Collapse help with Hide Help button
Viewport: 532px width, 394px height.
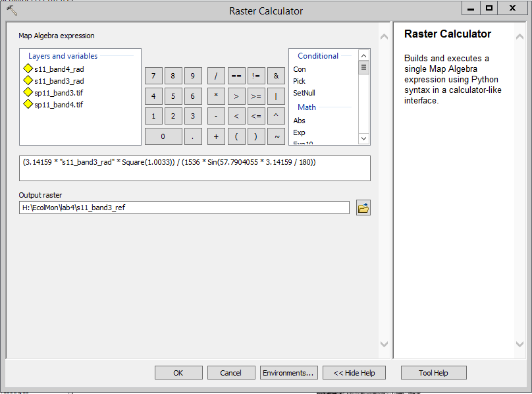(x=354, y=373)
